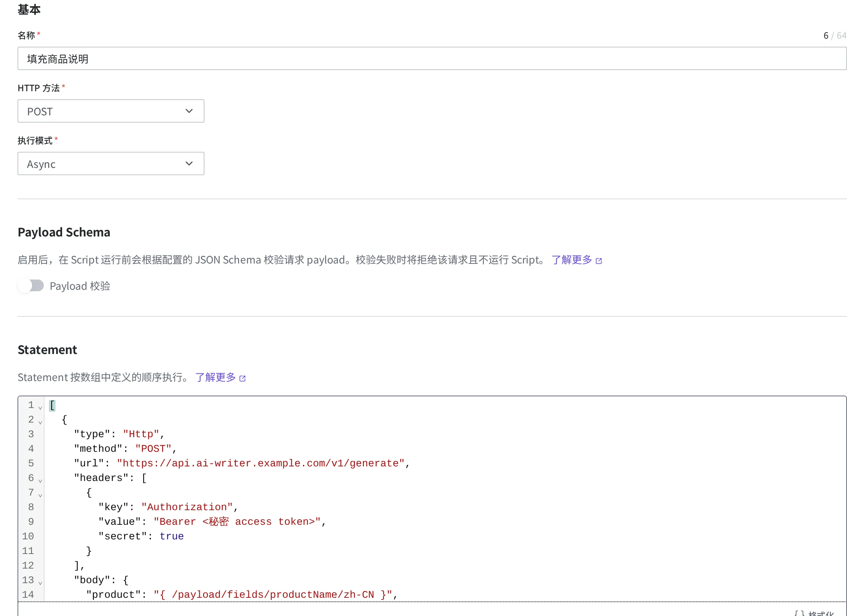Collapse fold arrow on line 7
Image resolution: width=847 pixels, height=616 pixels.
coord(40,496)
